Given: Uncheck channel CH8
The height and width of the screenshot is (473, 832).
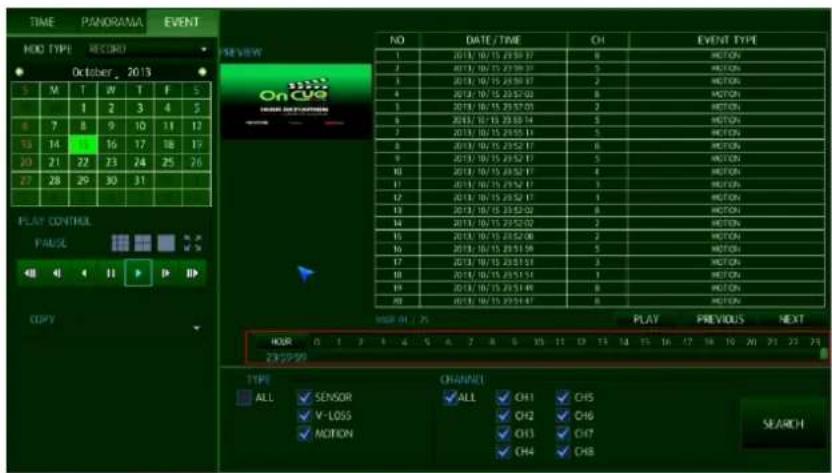Looking at the screenshot, I should click(x=563, y=452).
